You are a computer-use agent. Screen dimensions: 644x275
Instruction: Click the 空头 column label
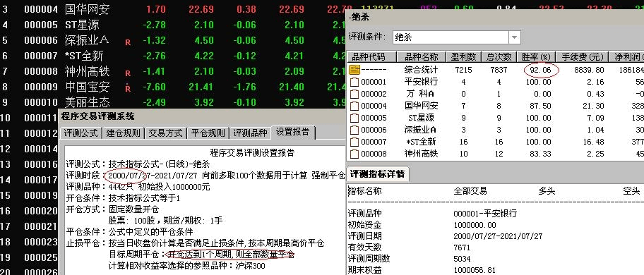[x=631, y=191]
